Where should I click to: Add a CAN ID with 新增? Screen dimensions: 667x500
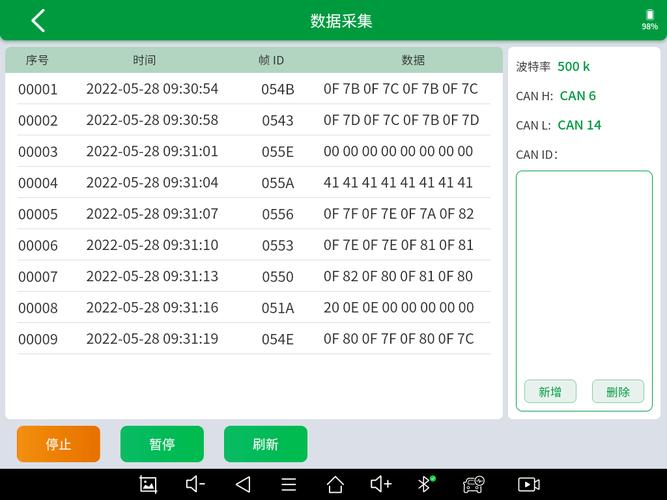[550, 391]
